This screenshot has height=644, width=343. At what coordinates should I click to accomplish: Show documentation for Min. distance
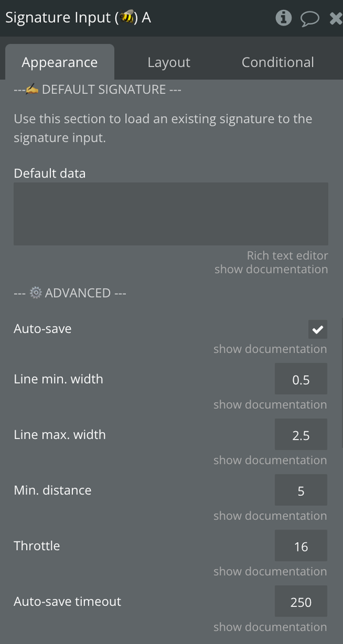click(x=270, y=516)
